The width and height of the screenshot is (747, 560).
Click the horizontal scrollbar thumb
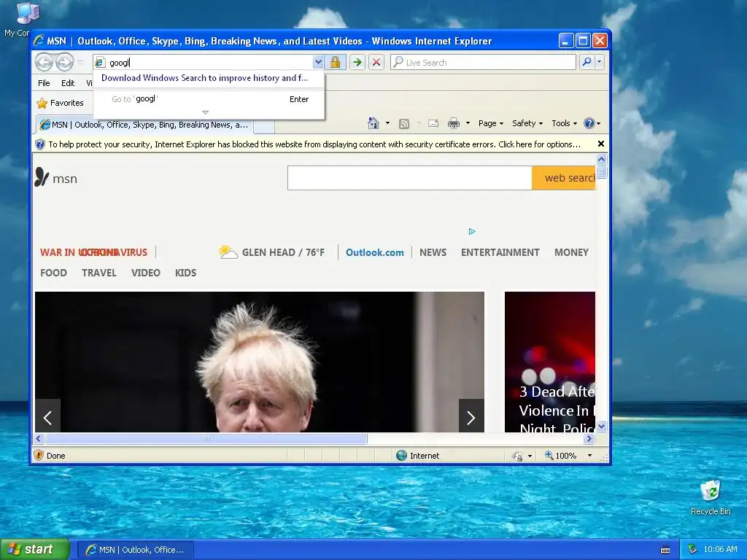[x=206, y=438]
